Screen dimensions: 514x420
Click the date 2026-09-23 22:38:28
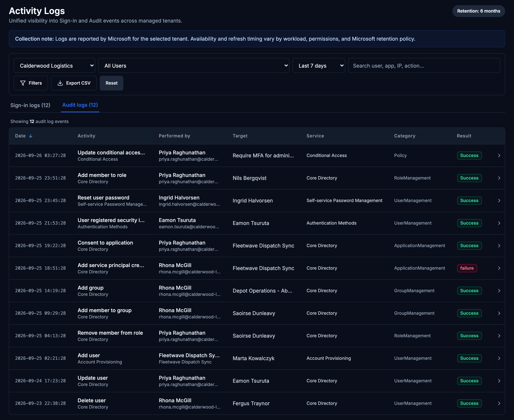(x=40, y=403)
